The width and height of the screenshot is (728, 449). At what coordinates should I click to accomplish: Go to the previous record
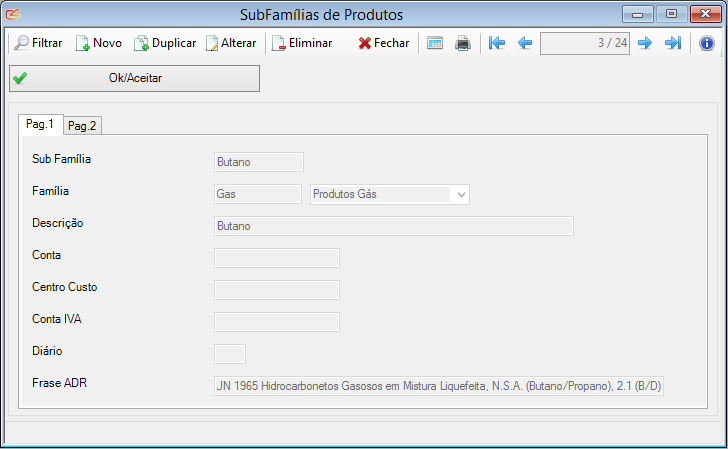524,43
